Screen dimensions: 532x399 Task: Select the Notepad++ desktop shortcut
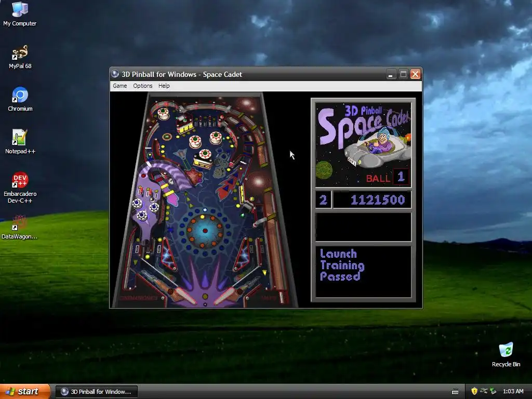tap(20, 142)
